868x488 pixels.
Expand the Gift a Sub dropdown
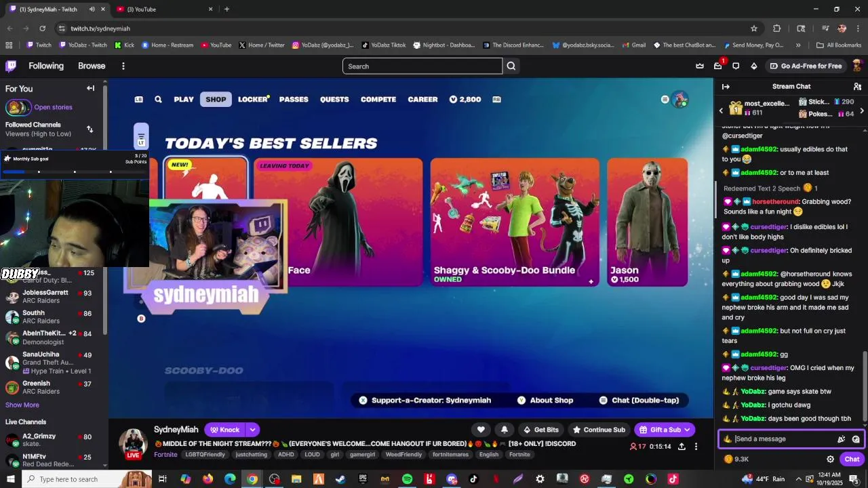click(x=687, y=430)
